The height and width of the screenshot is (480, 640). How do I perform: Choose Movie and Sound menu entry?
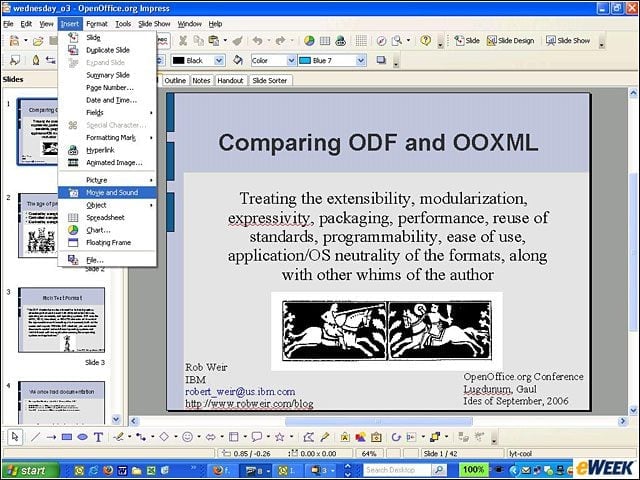107,193
